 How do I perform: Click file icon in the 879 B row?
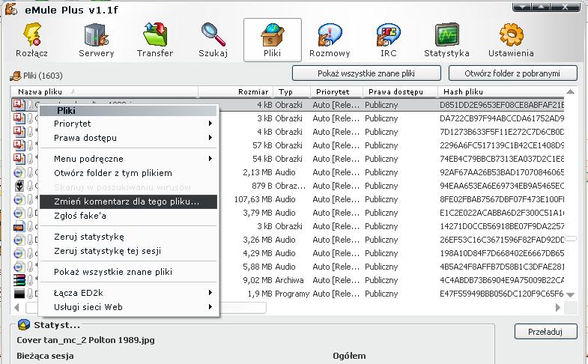(x=19, y=186)
